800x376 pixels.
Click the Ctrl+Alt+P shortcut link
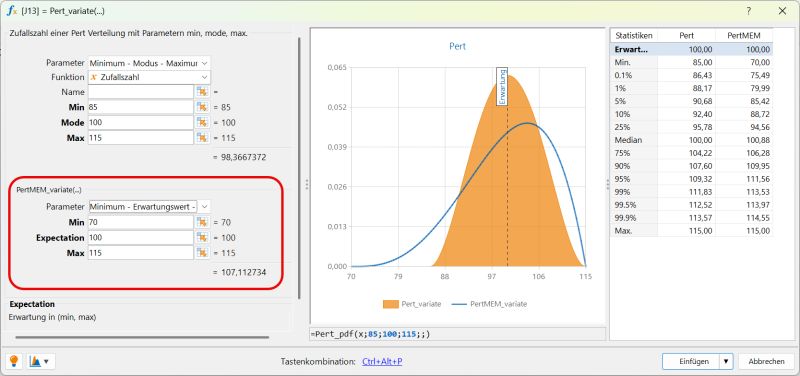tap(382, 361)
